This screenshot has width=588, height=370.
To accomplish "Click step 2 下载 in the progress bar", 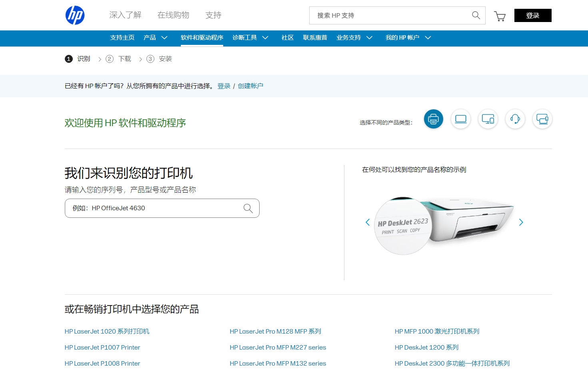I will [x=118, y=58].
